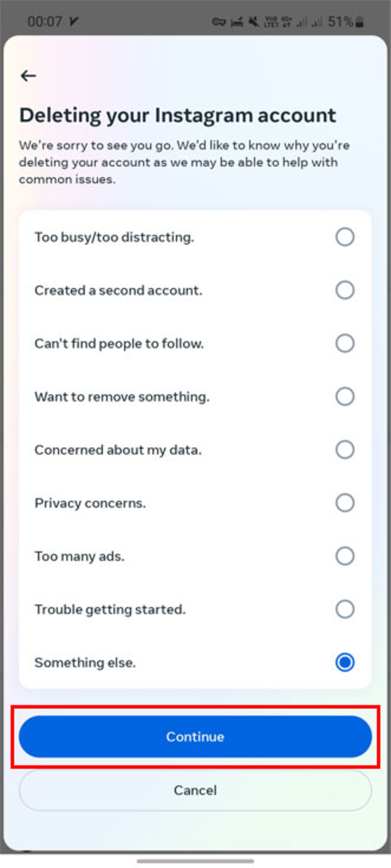Tap the battery icon in status bar
Image resolution: width=391 pixels, height=868 pixels.
coord(360,22)
